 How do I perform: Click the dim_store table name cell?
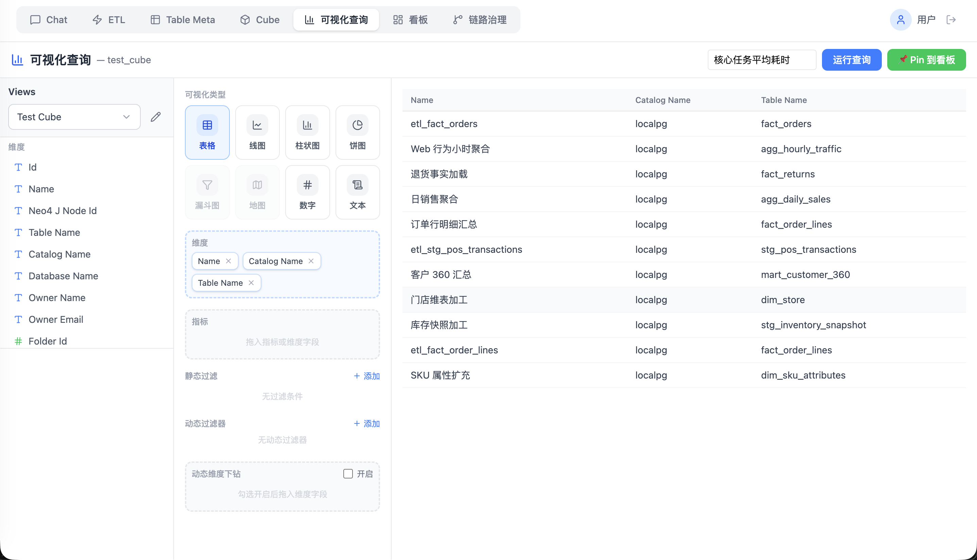[x=782, y=300]
